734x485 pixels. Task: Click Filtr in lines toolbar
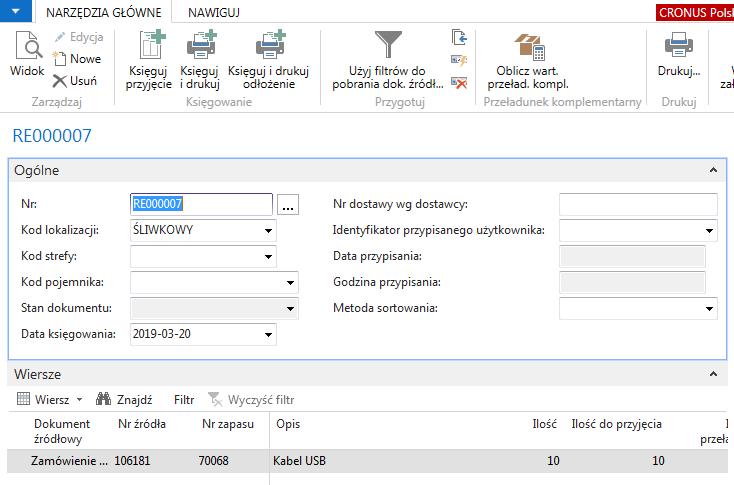tap(184, 400)
